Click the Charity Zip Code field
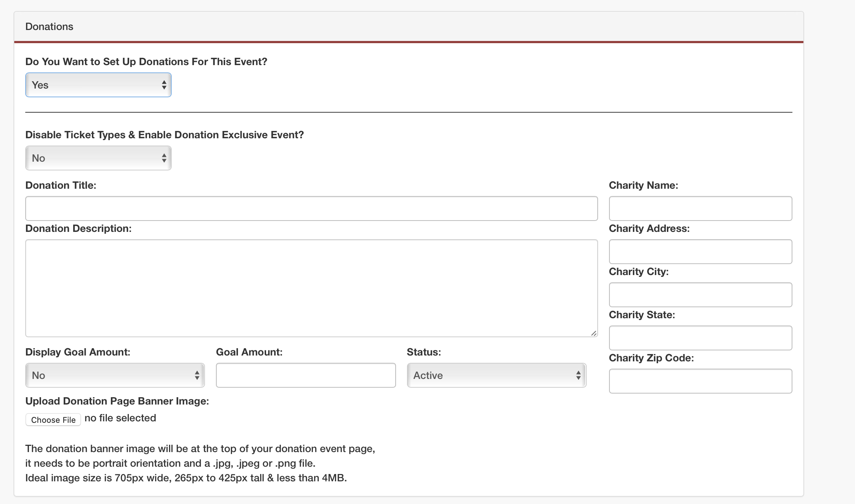Image resolution: width=855 pixels, height=504 pixels. [x=700, y=381]
